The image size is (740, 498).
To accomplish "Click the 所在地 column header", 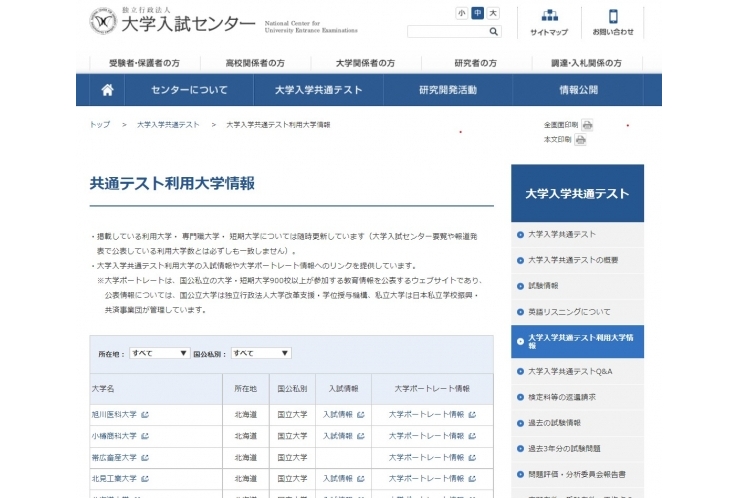I will click(x=245, y=388).
